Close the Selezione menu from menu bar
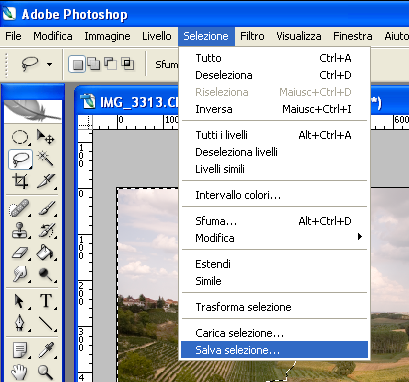 pyautogui.click(x=206, y=36)
